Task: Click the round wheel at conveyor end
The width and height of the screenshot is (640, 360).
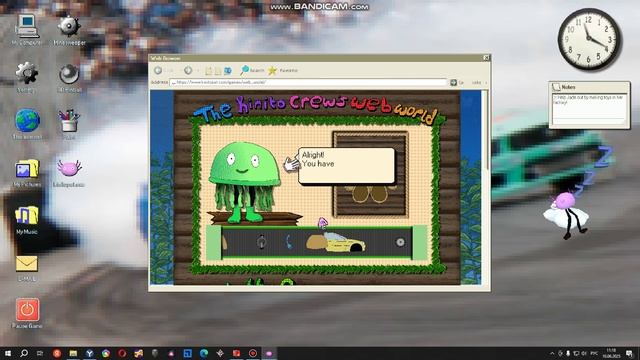Action: pos(400,242)
